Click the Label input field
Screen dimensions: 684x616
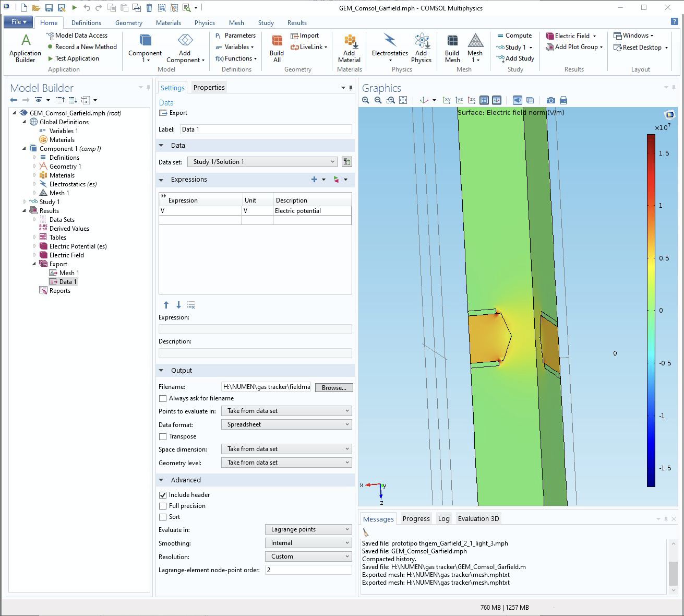[x=266, y=129]
